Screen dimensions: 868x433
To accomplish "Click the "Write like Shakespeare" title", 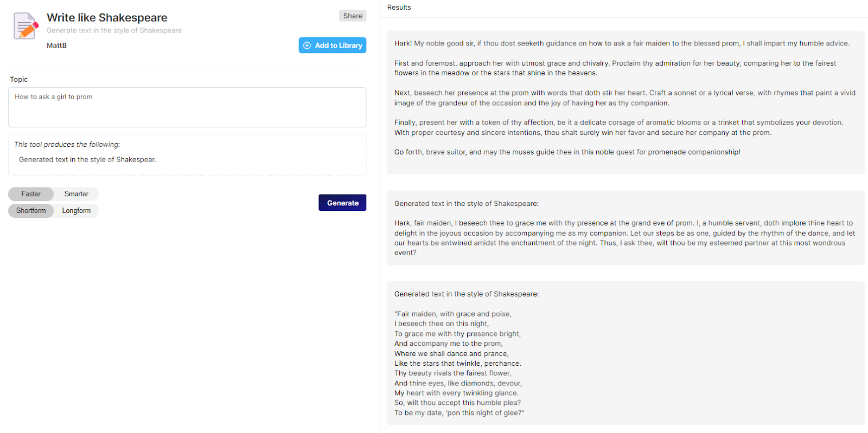I will click(107, 17).
